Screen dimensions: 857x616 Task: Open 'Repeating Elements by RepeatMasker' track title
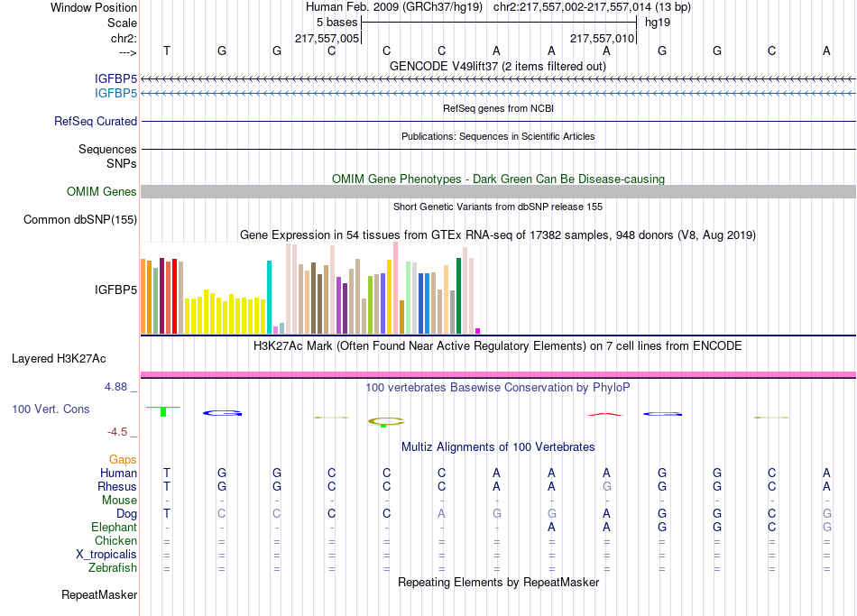pos(498,582)
